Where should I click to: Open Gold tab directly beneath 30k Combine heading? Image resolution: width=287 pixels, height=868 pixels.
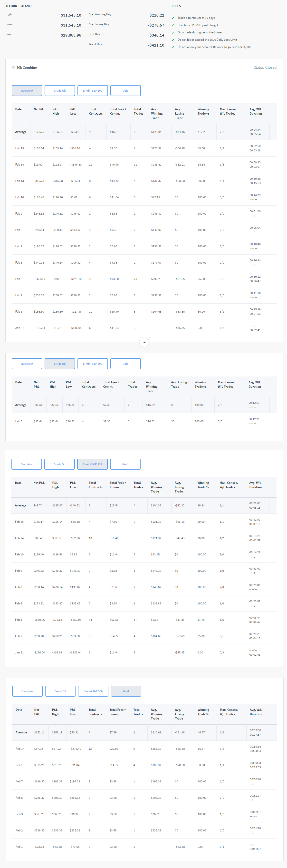(125, 91)
